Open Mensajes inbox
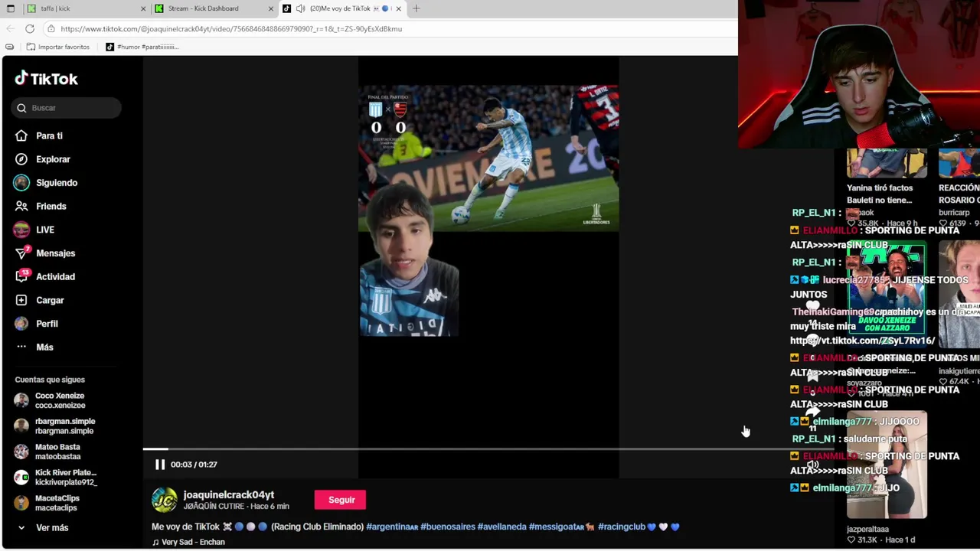980x551 pixels. [x=55, y=253]
